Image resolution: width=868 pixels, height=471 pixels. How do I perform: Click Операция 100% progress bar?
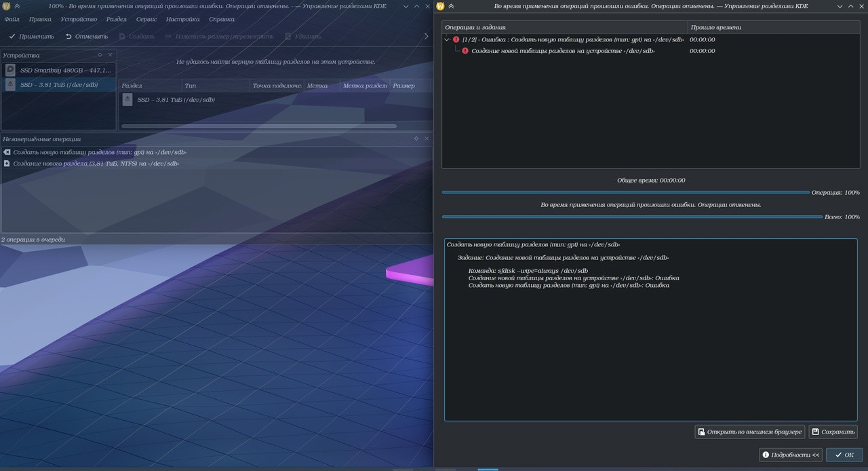point(625,193)
